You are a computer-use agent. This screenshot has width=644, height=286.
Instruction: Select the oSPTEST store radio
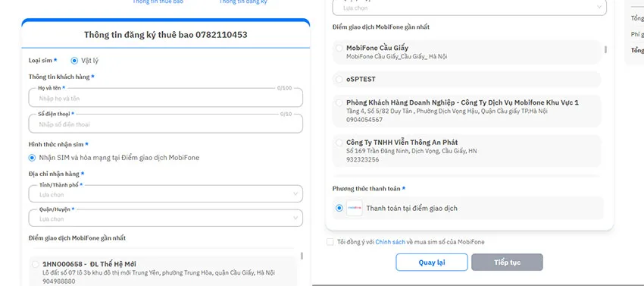pos(339,79)
